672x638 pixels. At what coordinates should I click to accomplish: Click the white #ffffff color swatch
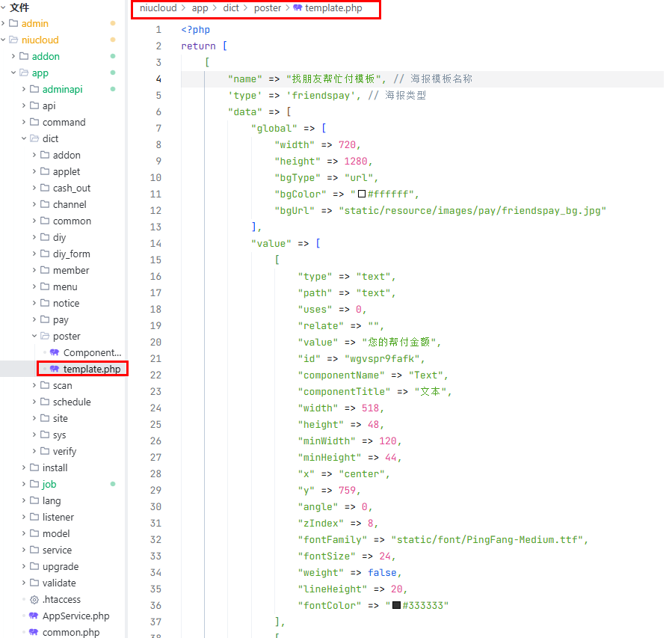[x=362, y=194]
